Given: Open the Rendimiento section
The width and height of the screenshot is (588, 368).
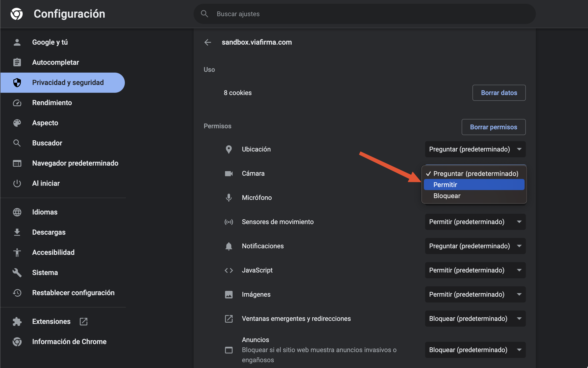Looking at the screenshot, I should pos(63,103).
